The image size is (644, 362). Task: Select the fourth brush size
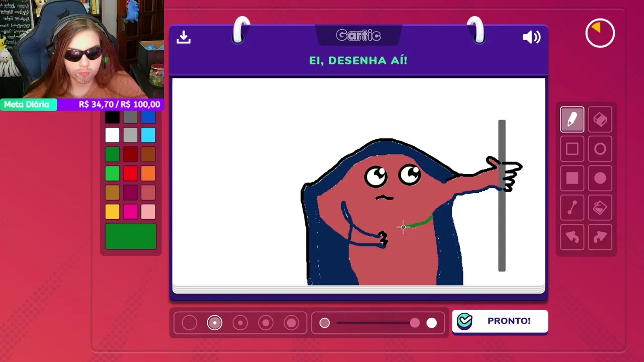266,323
